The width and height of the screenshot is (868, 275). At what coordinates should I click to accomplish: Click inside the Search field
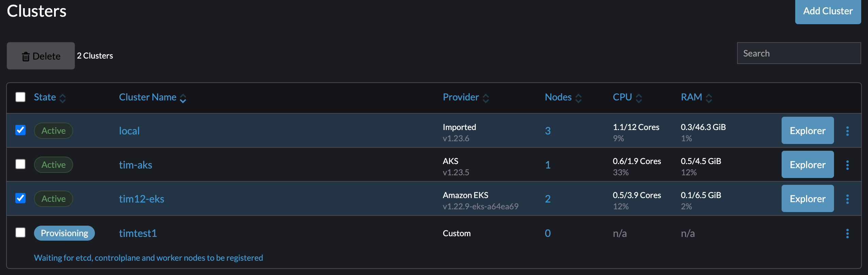(798, 53)
